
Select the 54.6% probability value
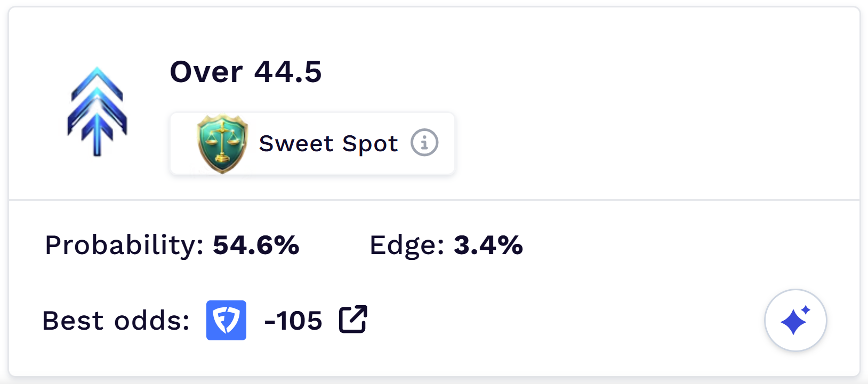point(256,245)
